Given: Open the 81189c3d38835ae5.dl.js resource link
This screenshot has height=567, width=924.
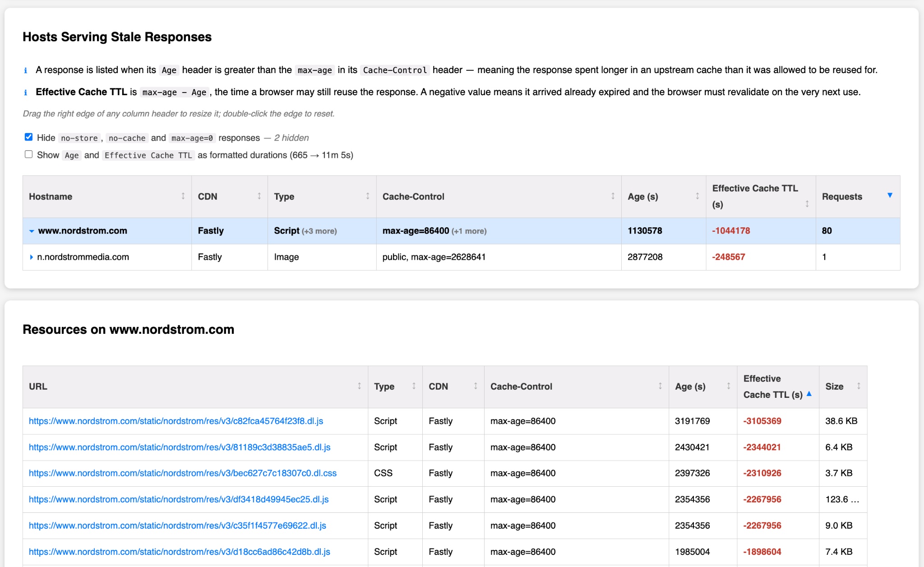Looking at the screenshot, I should click(180, 447).
